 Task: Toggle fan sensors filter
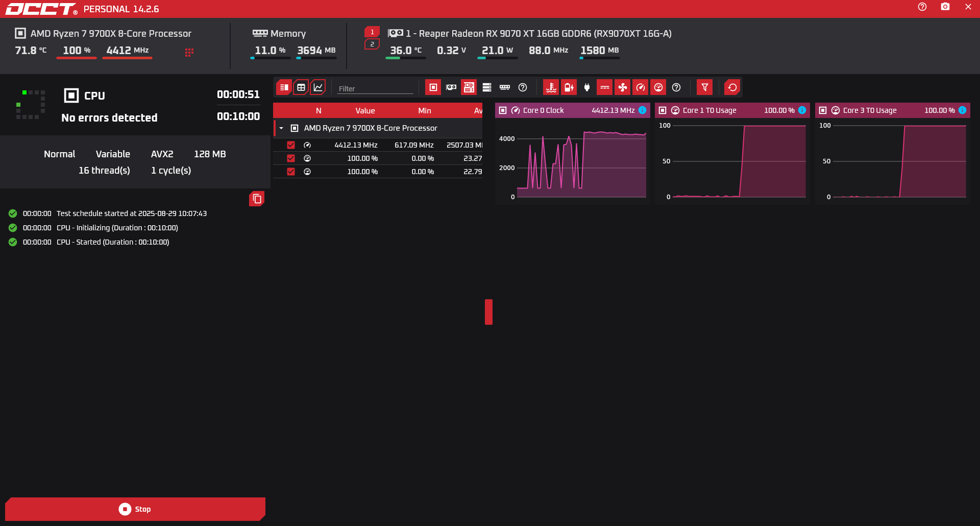tap(623, 87)
